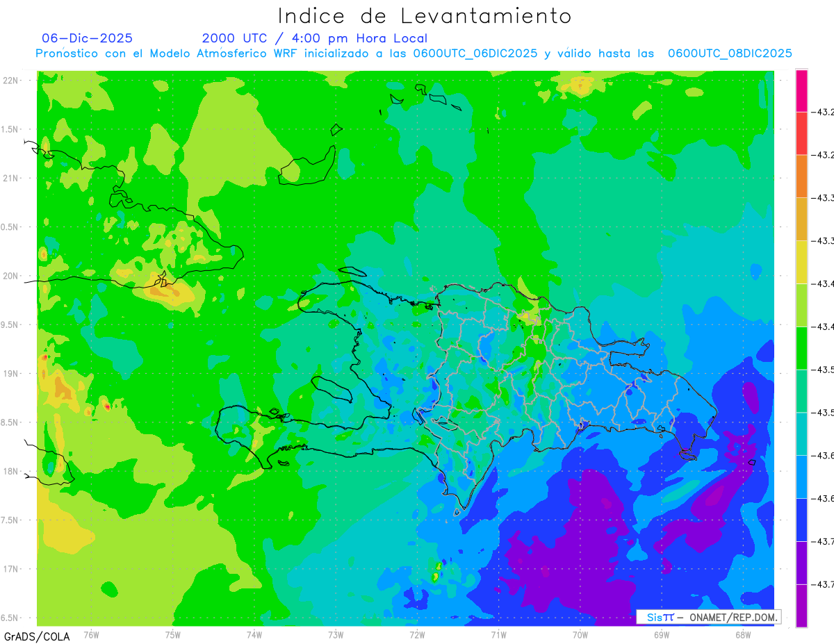The image size is (834, 644).
Task: Pick the orange swatch in the color scale
Action: pyautogui.click(x=801, y=176)
